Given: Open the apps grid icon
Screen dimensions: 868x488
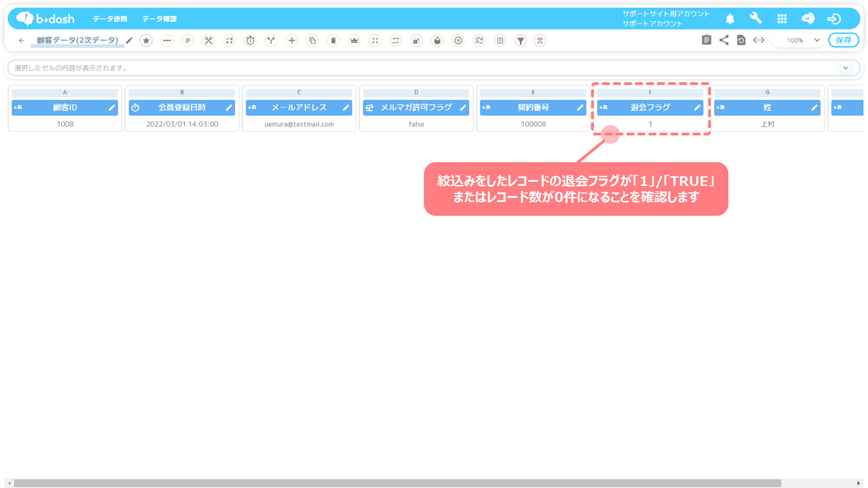Looking at the screenshot, I should point(782,19).
